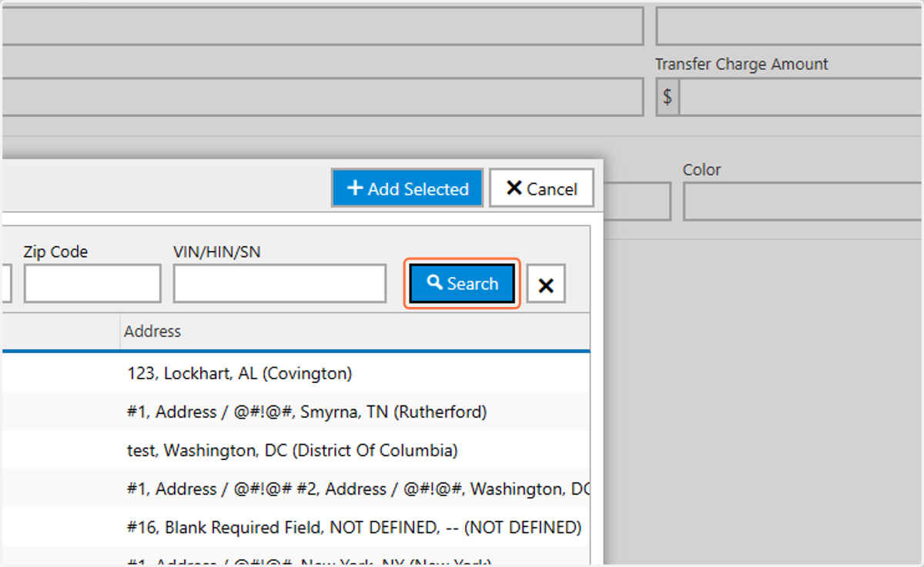Click the top-right background field above Transfer Charge
924x567 pixels.
(790, 26)
